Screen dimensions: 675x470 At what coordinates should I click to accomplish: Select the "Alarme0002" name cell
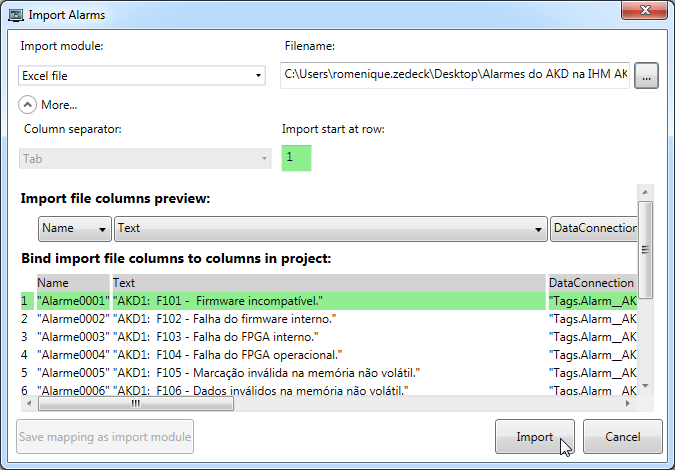73,319
